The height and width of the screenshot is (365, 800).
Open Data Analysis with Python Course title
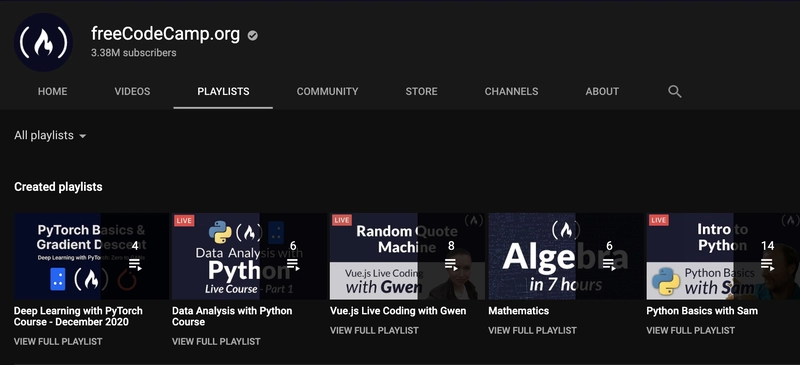(232, 317)
